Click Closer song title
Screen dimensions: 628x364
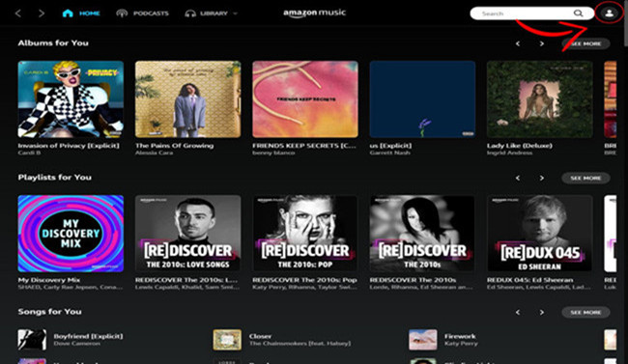tap(260, 336)
